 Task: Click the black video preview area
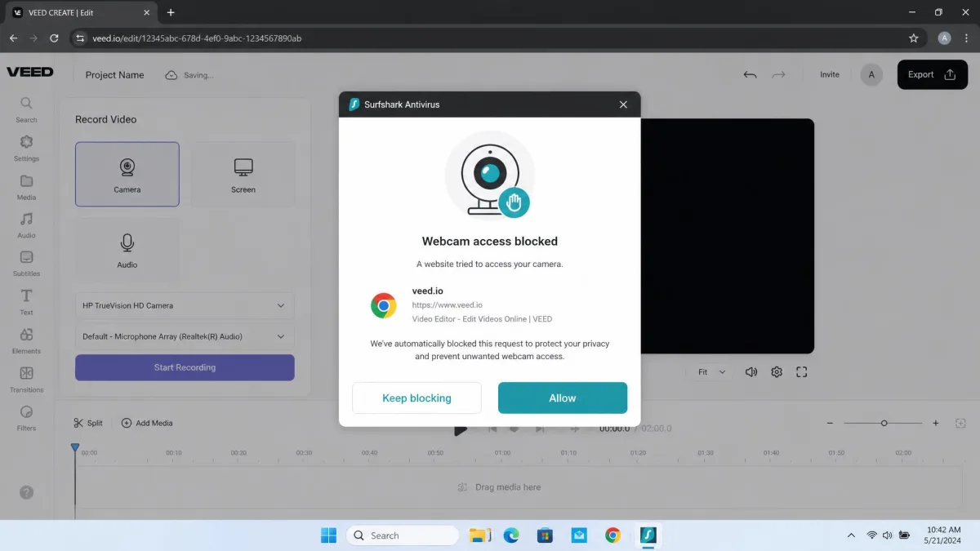727,236
